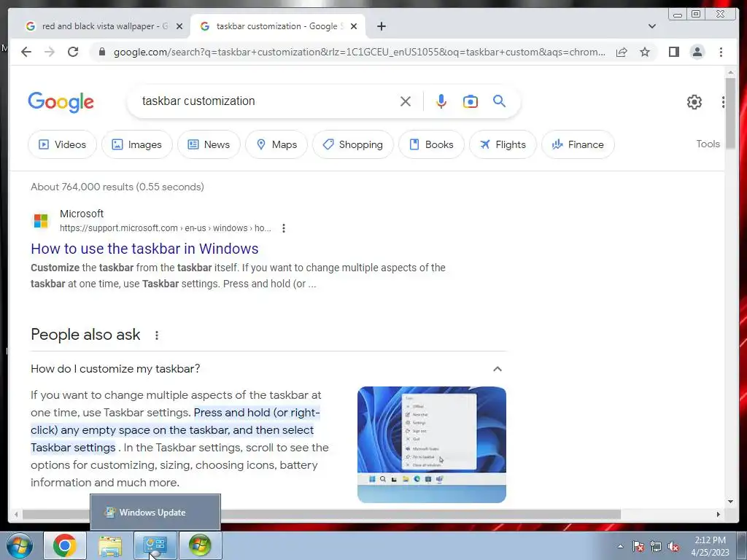Filter results by Finance
The image size is (747, 560).
578,144
